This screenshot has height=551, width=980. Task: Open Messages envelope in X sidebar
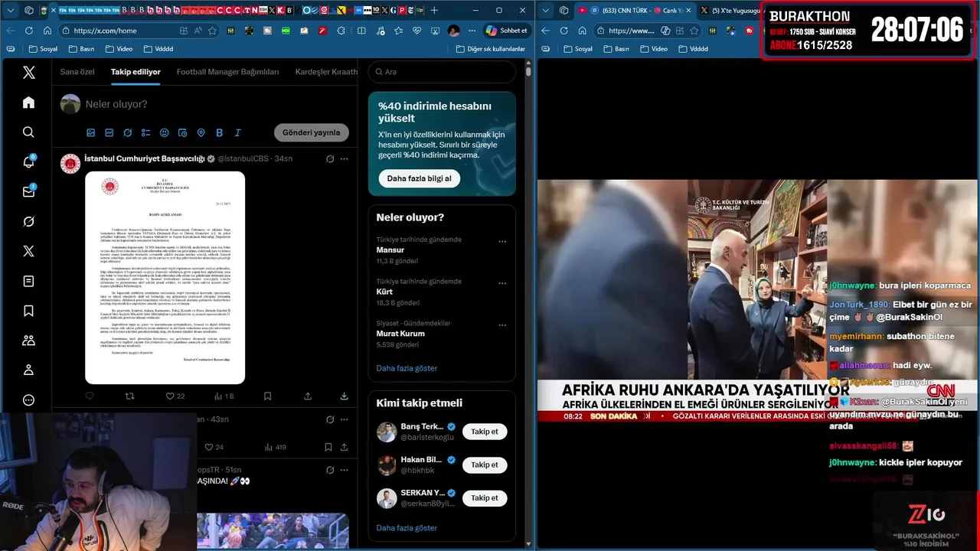click(28, 191)
